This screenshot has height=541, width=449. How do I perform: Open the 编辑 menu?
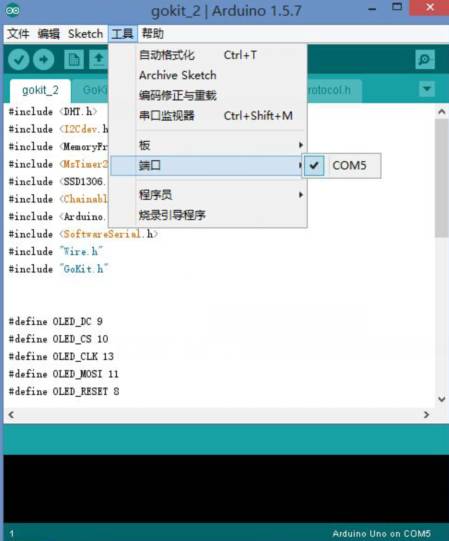[48, 34]
